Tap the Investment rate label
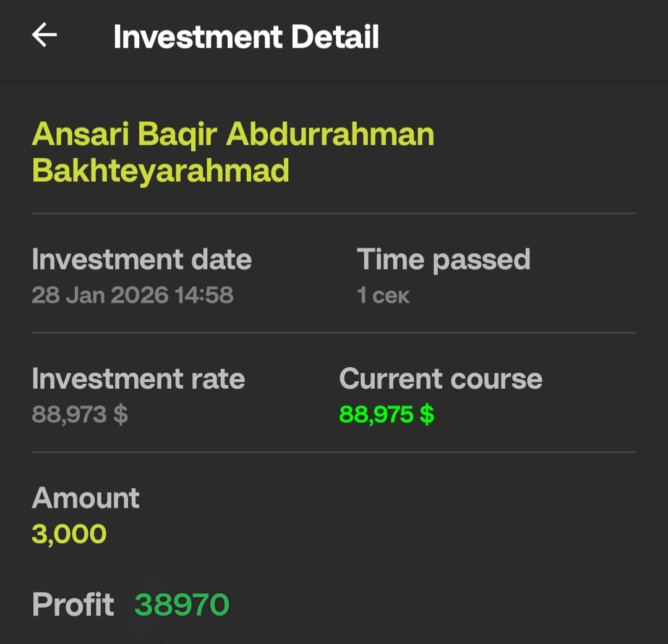Viewport: 668px width, 644px height. point(138,379)
